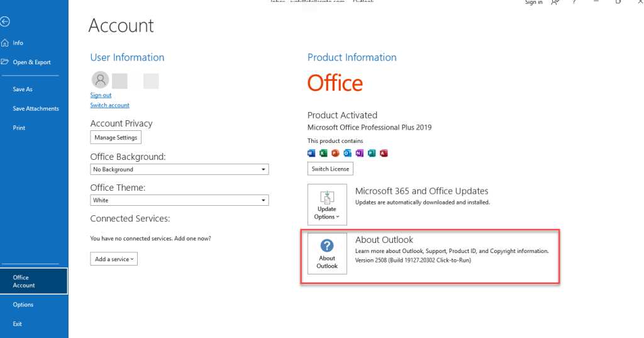The height and width of the screenshot is (338, 644).
Task: Click the Open & Export folder icon
Action: pos(4,62)
